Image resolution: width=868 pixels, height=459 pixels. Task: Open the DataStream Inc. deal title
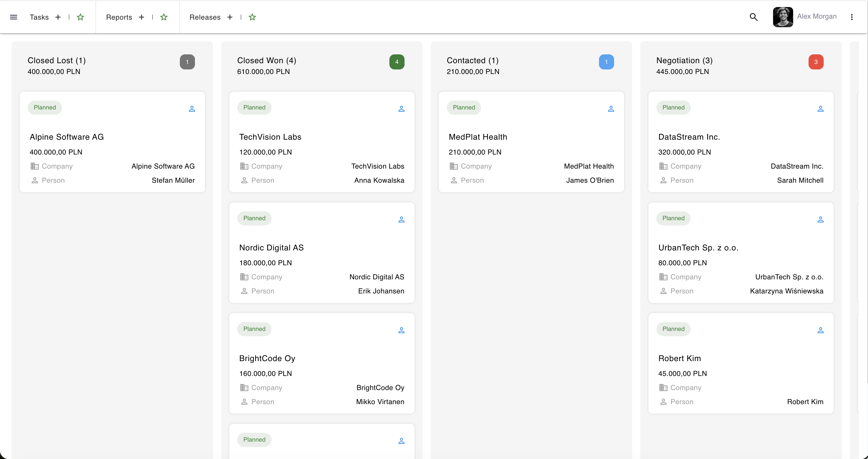(x=689, y=137)
